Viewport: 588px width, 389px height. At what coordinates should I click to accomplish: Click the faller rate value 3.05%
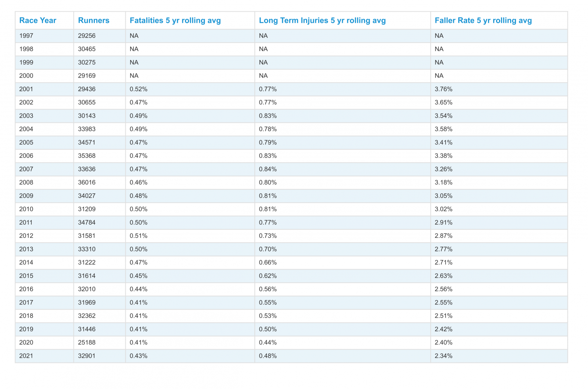click(x=443, y=196)
